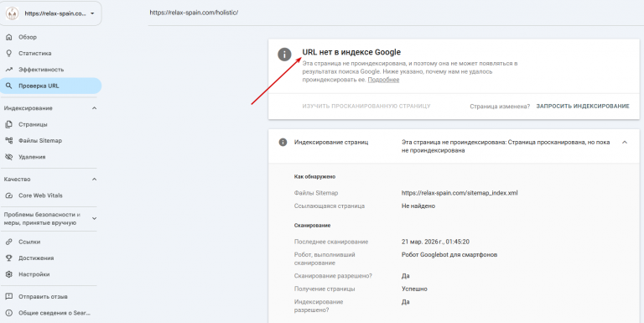
Task: Click the URL нет в индексе Google heading
Action: [351, 52]
